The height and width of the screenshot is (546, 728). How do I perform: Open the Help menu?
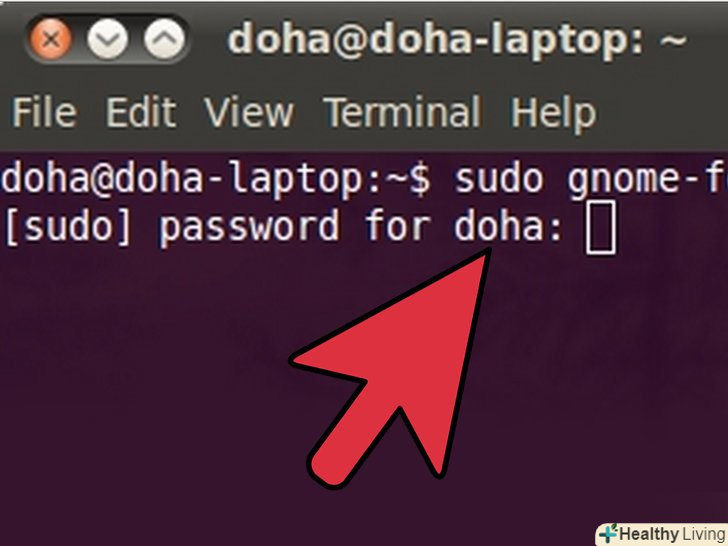click(x=553, y=115)
